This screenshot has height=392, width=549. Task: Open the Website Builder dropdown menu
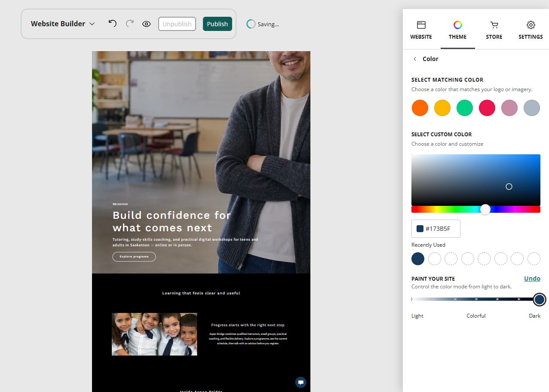(63, 24)
